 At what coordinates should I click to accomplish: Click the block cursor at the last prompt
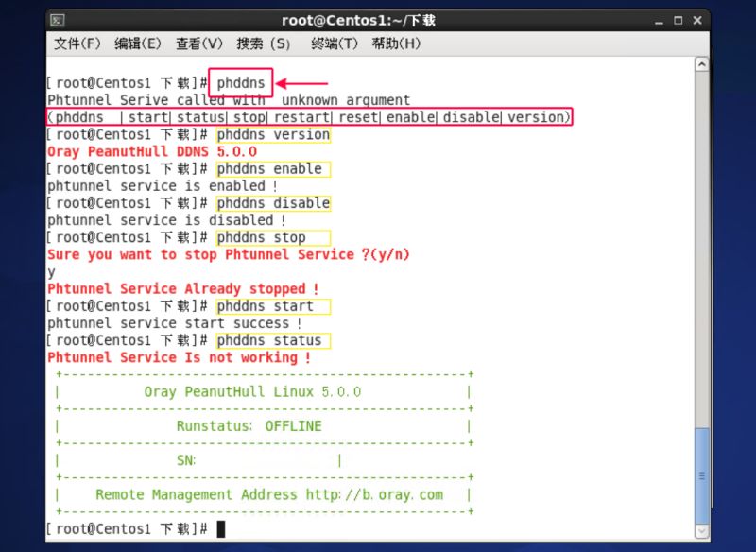[221, 528]
